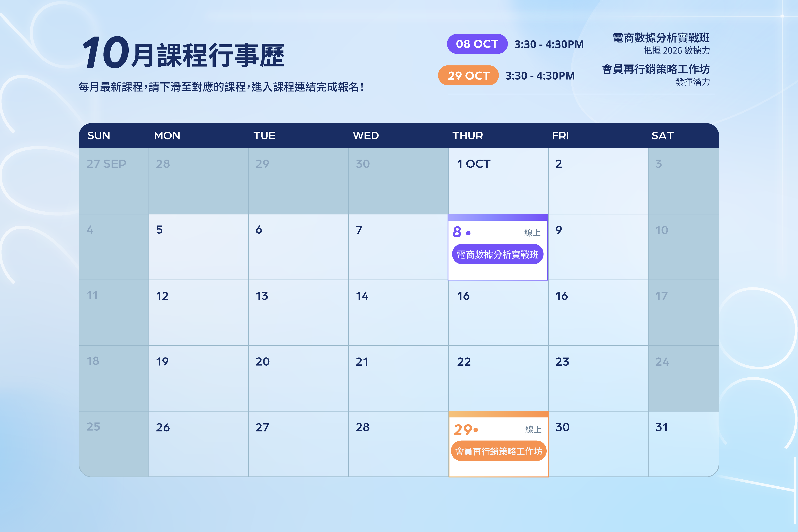Click the SAT column header
This screenshot has width=798, height=532.
[662, 136]
